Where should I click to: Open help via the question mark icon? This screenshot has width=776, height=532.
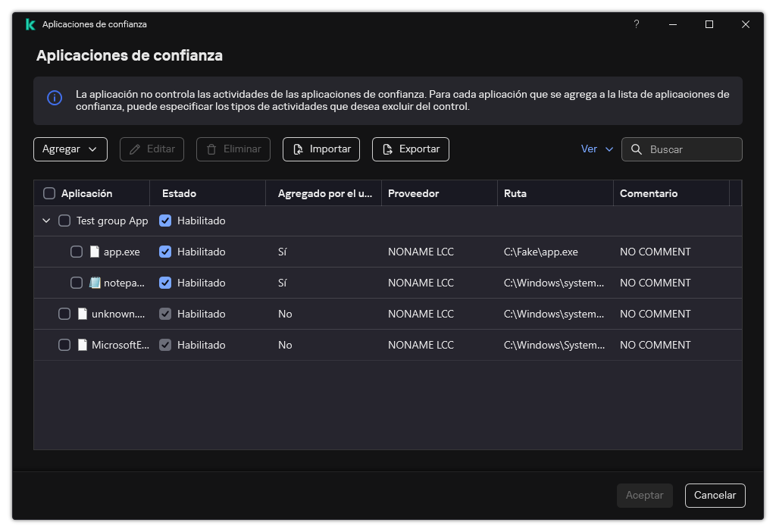click(636, 23)
